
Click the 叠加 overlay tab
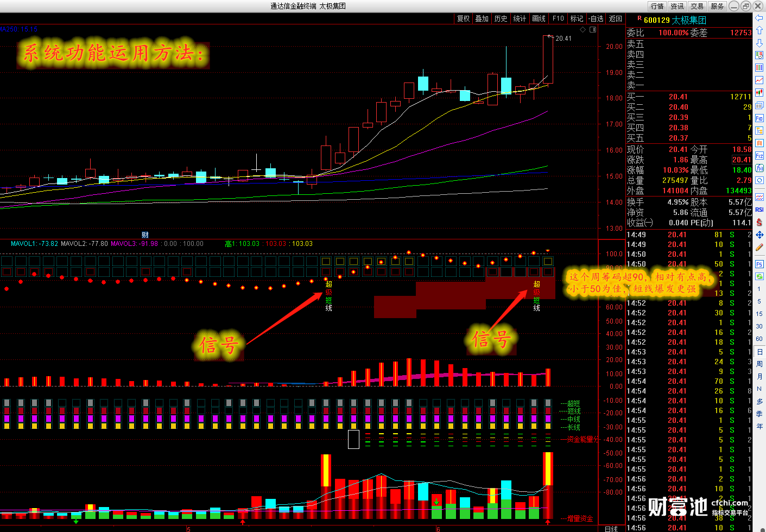[482, 18]
